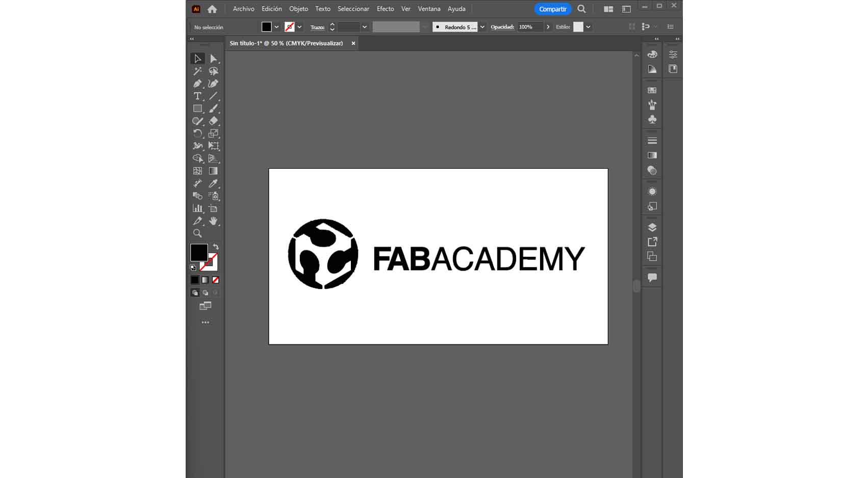
Task: Select the Width/Warp tool
Action: (x=197, y=146)
